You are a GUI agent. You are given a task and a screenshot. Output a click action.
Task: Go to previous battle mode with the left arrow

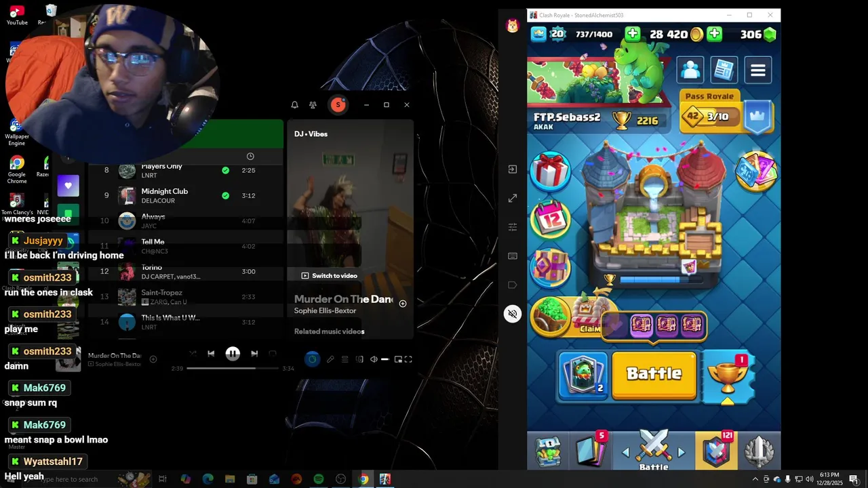click(625, 452)
